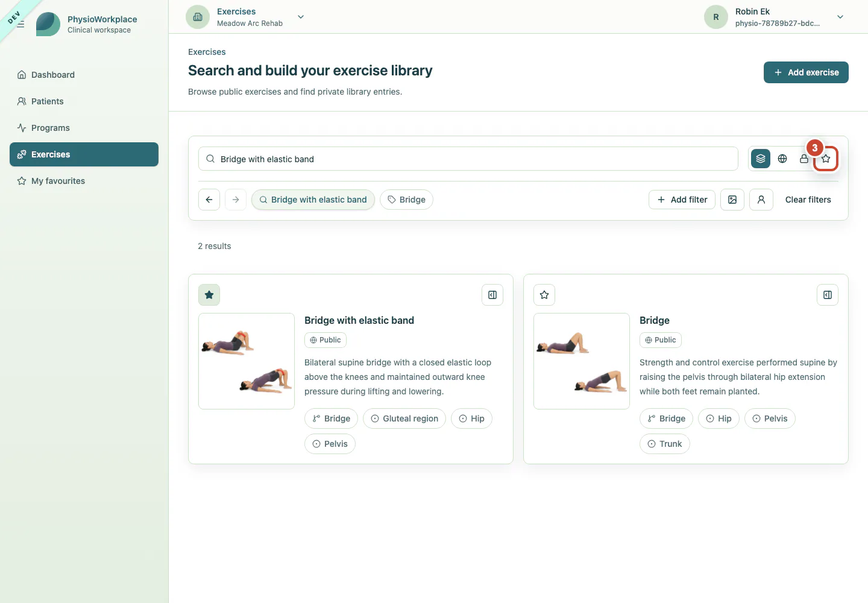Click the 'Bridge with elastic band' search chip
868x603 pixels.
coord(313,200)
